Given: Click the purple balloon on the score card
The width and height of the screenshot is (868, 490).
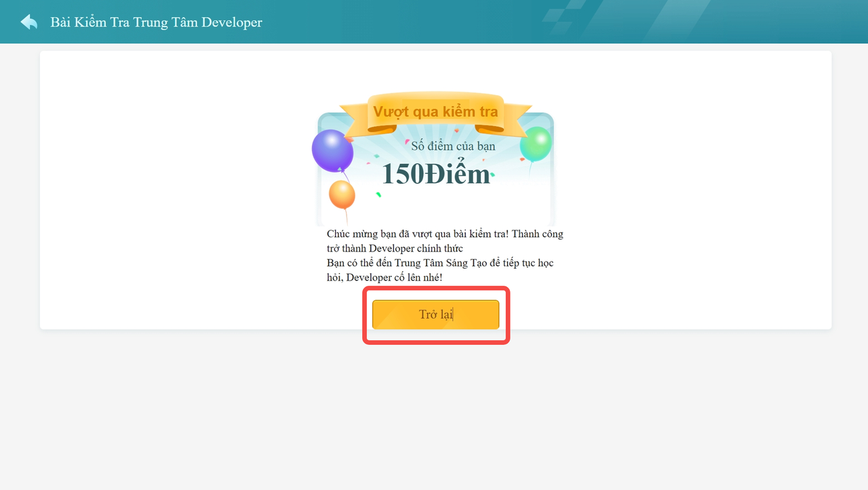Looking at the screenshot, I should point(332,150).
